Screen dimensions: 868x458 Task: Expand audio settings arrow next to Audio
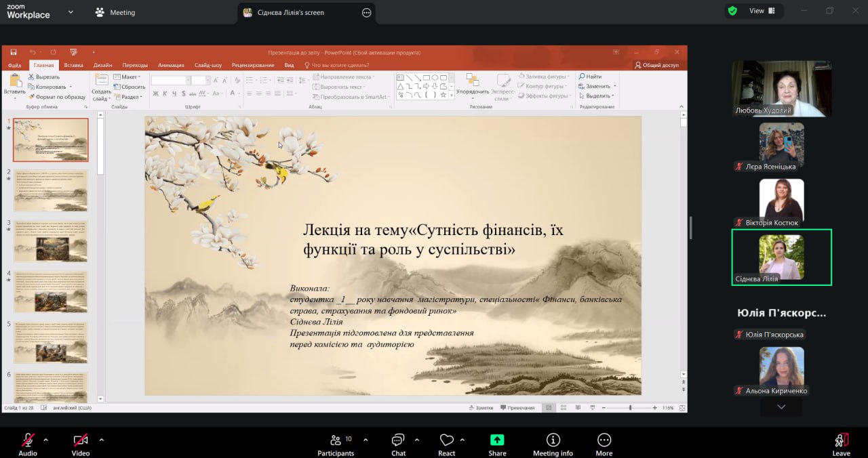pyautogui.click(x=46, y=440)
